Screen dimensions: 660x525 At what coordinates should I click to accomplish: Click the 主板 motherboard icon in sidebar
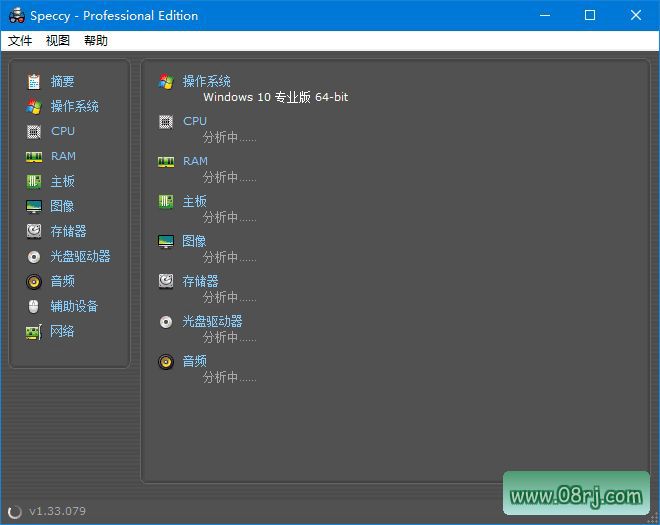34,181
